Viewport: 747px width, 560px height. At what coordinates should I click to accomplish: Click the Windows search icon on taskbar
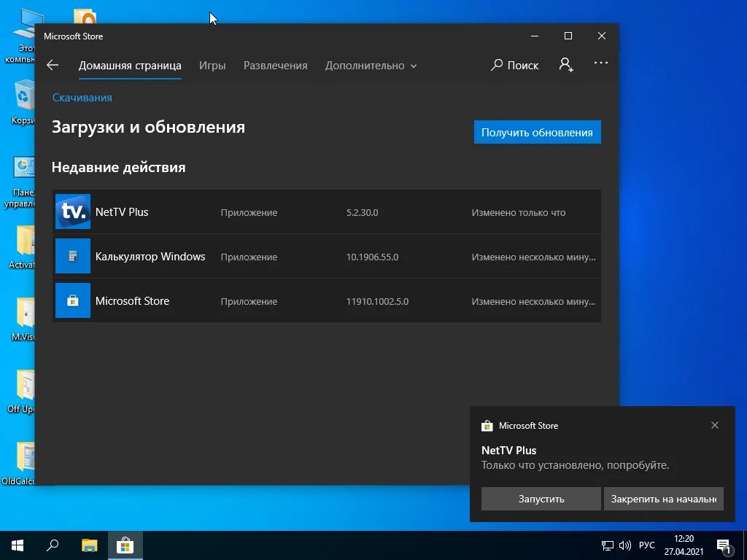(52, 545)
